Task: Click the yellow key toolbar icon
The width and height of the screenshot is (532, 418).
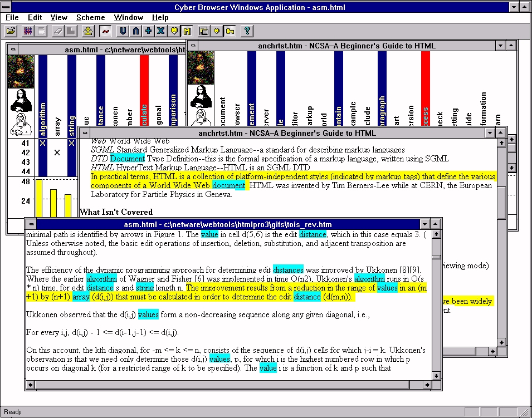Action: coord(230,31)
